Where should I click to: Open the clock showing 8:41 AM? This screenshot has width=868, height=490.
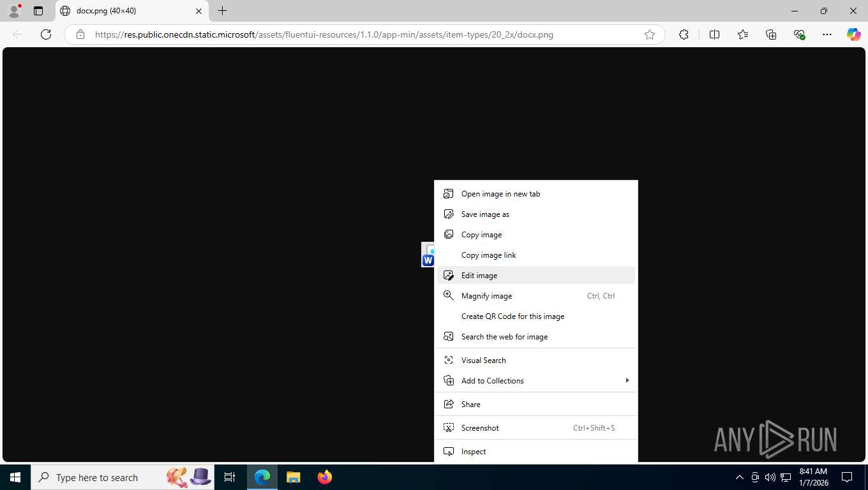coord(813,477)
